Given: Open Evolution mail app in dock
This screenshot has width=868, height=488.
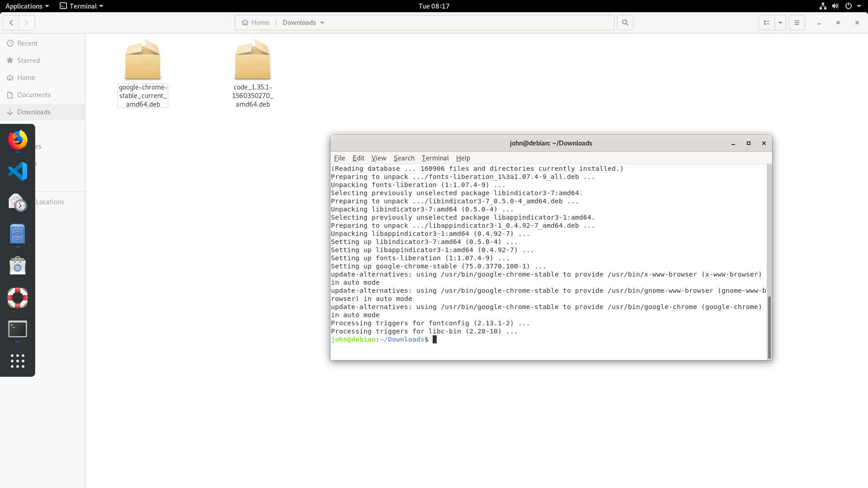Looking at the screenshot, I should pos(18,203).
